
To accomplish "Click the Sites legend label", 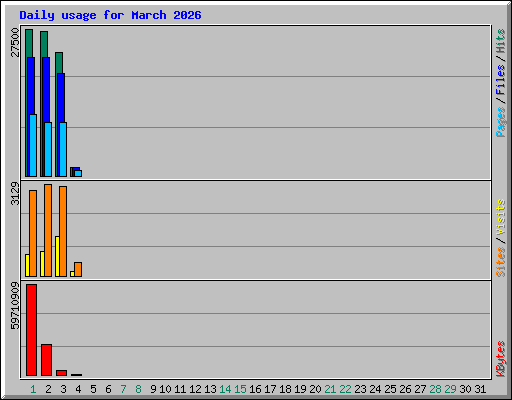I will (x=500, y=262).
